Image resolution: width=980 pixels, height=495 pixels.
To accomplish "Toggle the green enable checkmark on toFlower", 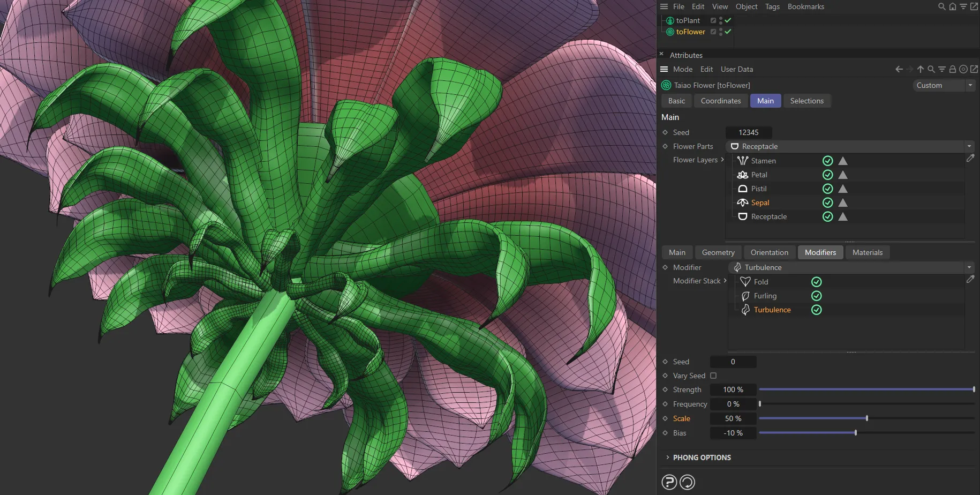I will click(728, 32).
